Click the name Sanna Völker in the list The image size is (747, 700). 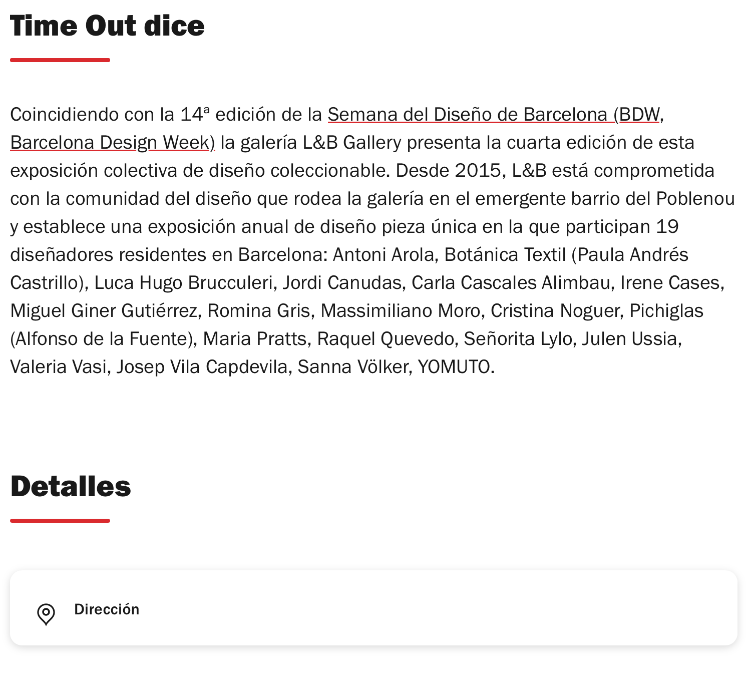pos(353,367)
